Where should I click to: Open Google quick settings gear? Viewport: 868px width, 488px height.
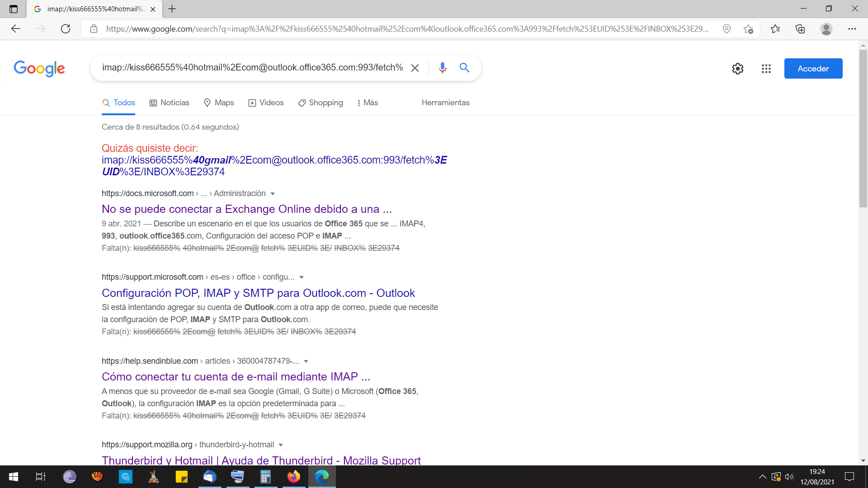(738, 69)
